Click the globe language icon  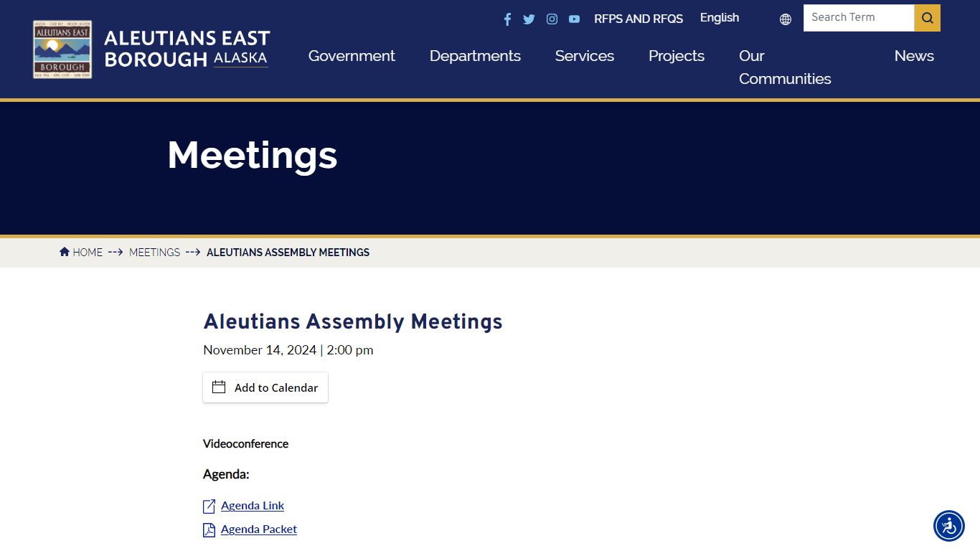click(x=786, y=19)
